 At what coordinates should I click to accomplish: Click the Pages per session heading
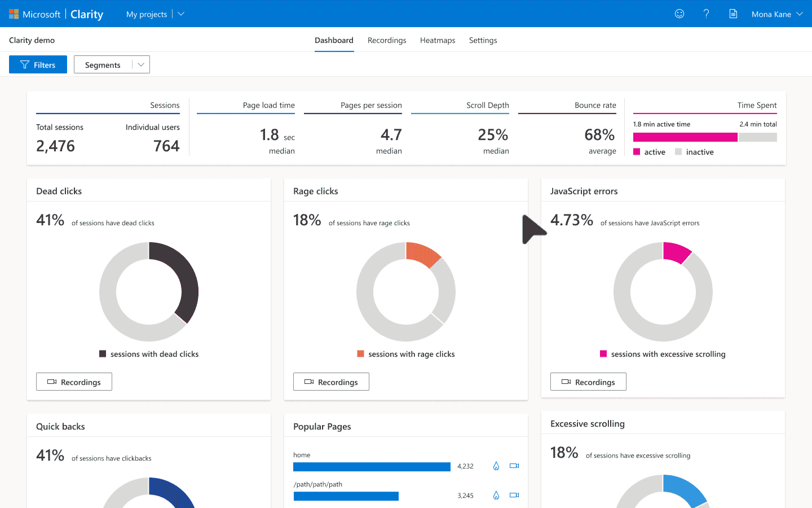pyautogui.click(x=371, y=105)
